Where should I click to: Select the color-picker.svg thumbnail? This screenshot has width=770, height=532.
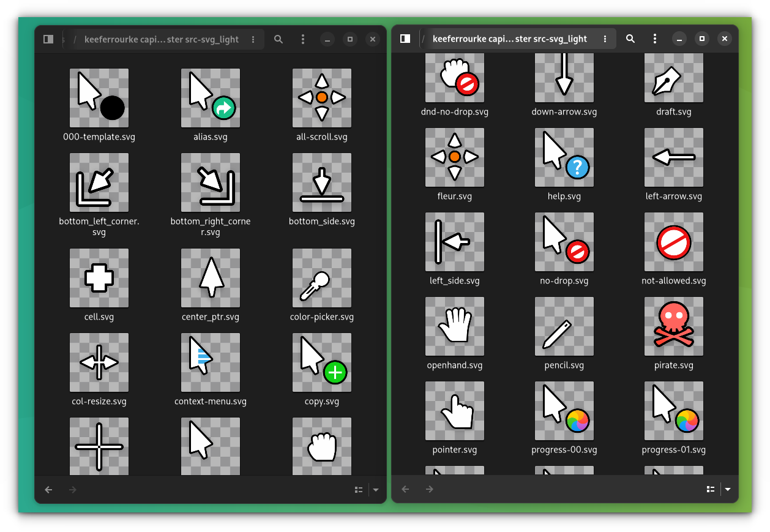tap(322, 278)
